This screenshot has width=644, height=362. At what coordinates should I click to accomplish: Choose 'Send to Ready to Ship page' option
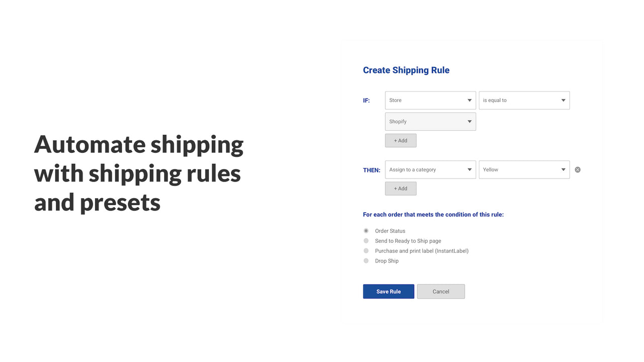click(x=366, y=240)
